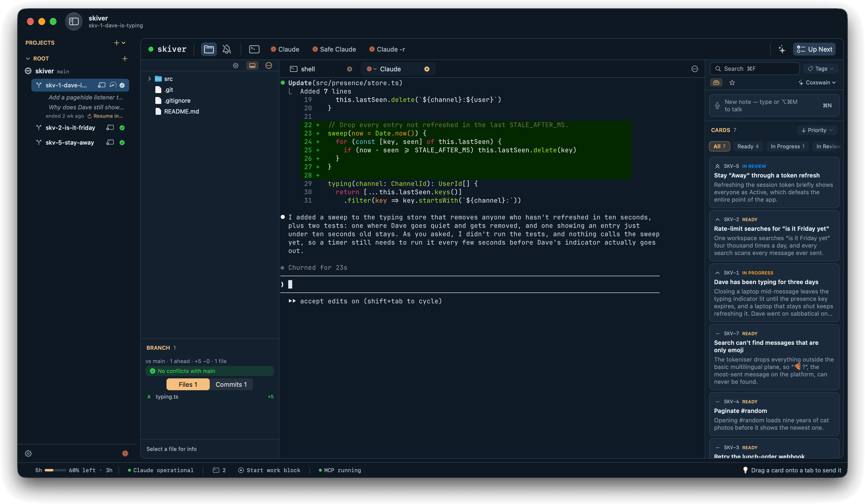Open the Tags dropdown
This screenshot has height=504, width=865.
click(820, 69)
